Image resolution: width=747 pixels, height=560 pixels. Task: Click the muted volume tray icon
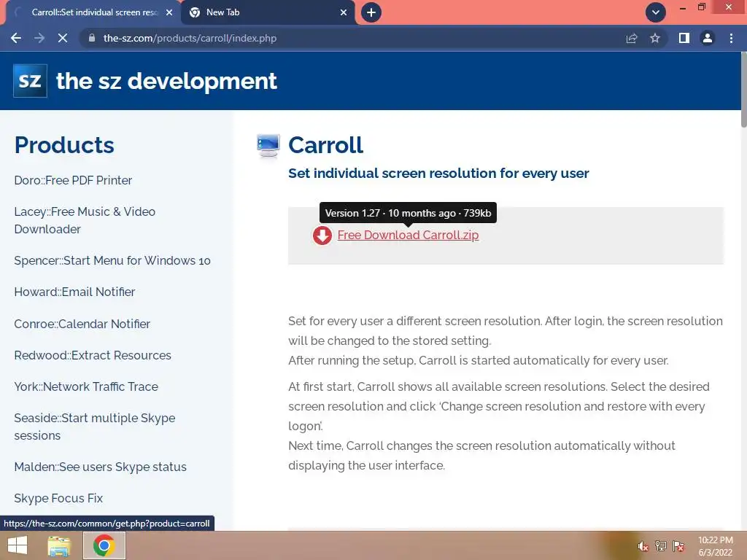point(643,546)
